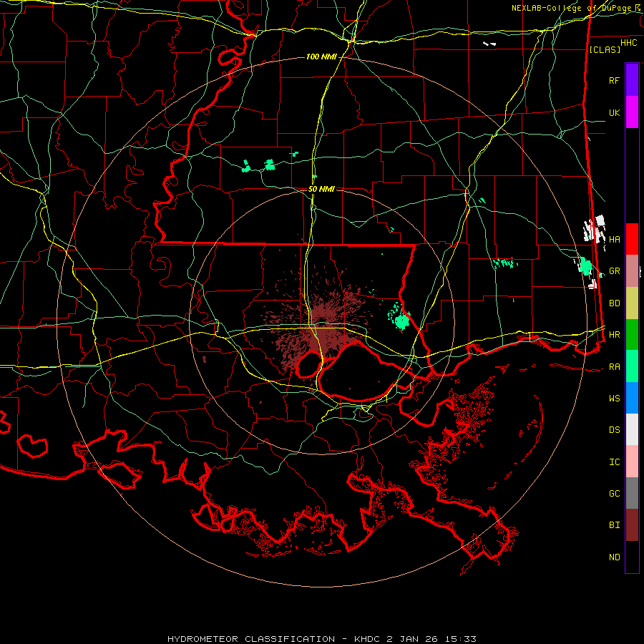Image resolution: width=644 pixels, height=644 pixels.
Task: Pick the dark green HR legend swatch
Action: (x=632, y=334)
